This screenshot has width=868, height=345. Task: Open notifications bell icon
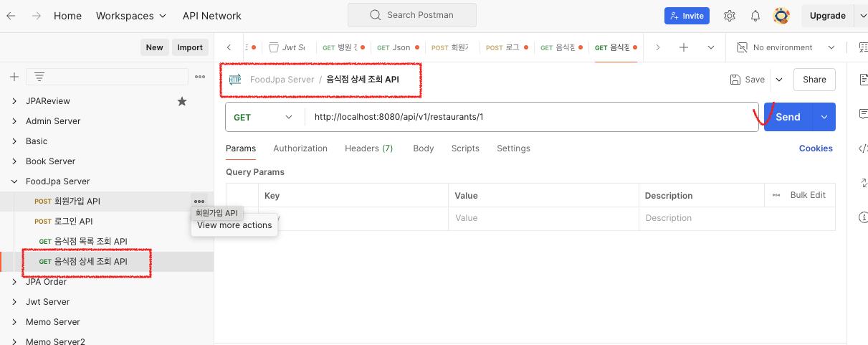pos(755,16)
